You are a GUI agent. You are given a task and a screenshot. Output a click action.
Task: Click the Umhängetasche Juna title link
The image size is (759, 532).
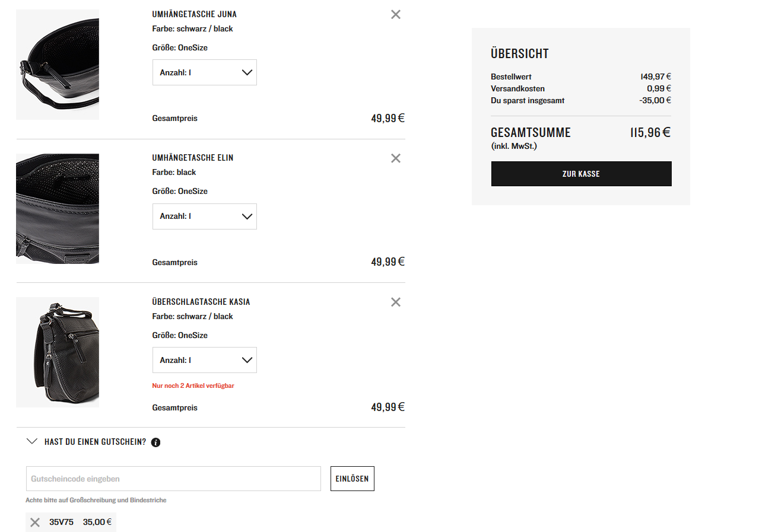194,14
